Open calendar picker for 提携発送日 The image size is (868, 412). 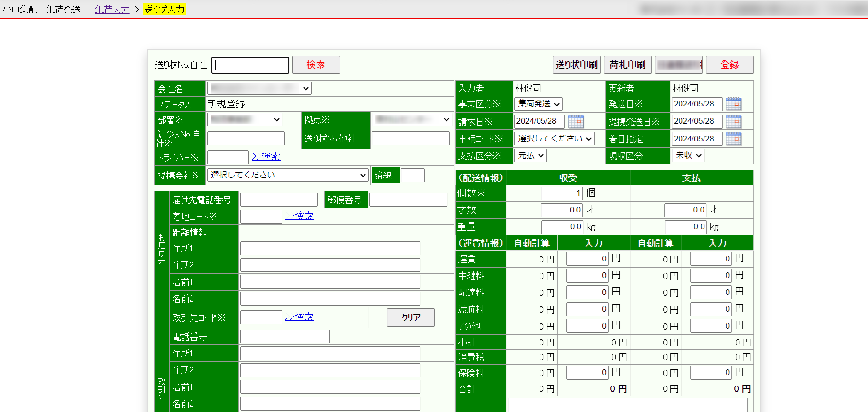click(733, 121)
